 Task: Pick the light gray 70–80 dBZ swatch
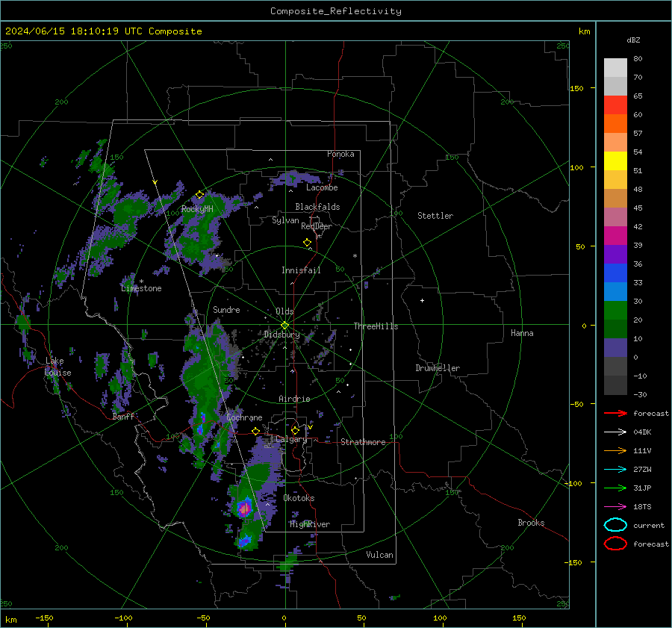(x=615, y=68)
